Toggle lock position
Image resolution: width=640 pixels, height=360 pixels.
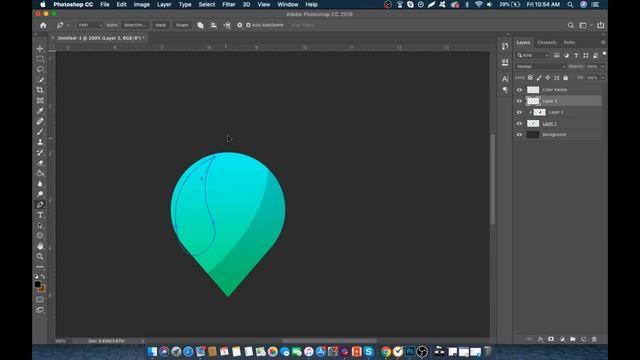(548, 78)
